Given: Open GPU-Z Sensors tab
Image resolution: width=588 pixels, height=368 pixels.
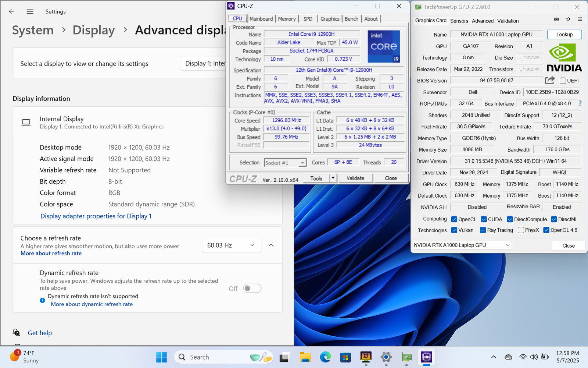Looking at the screenshot, I should (459, 21).
